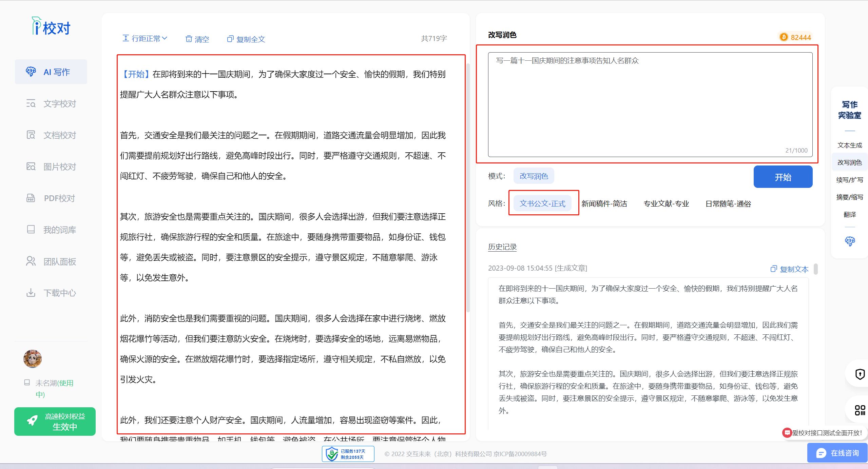Open the 改写润色 mode selector
This screenshot has height=469, width=868.
(x=534, y=176)
